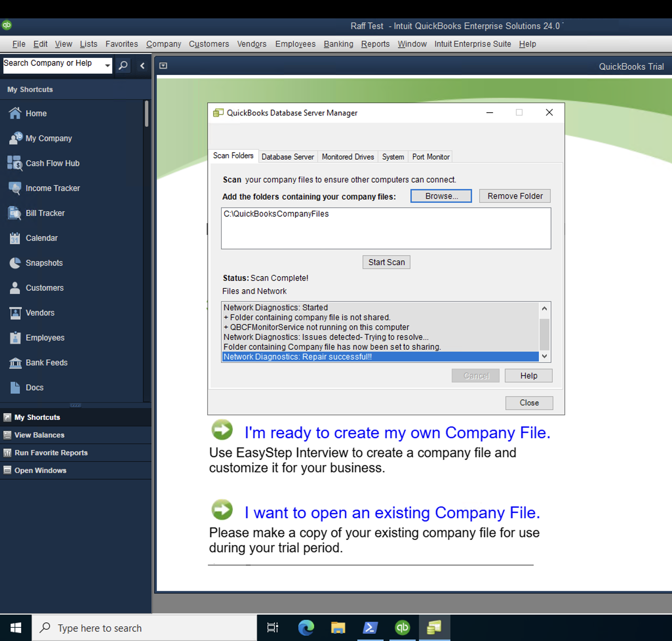The width and height of the screenshot is (672, 641).
Task: Open Microsoft Edge from the taskbar
Action: pos(306,628)
